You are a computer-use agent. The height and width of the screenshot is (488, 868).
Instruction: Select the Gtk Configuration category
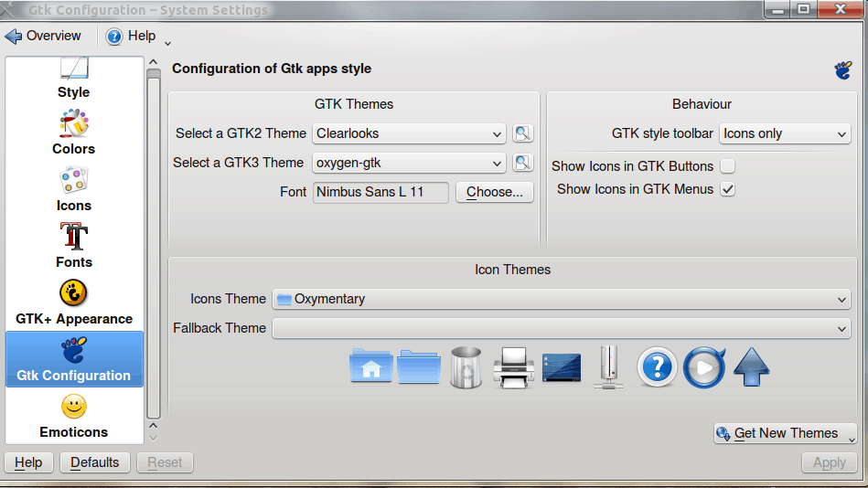[73, 359]
